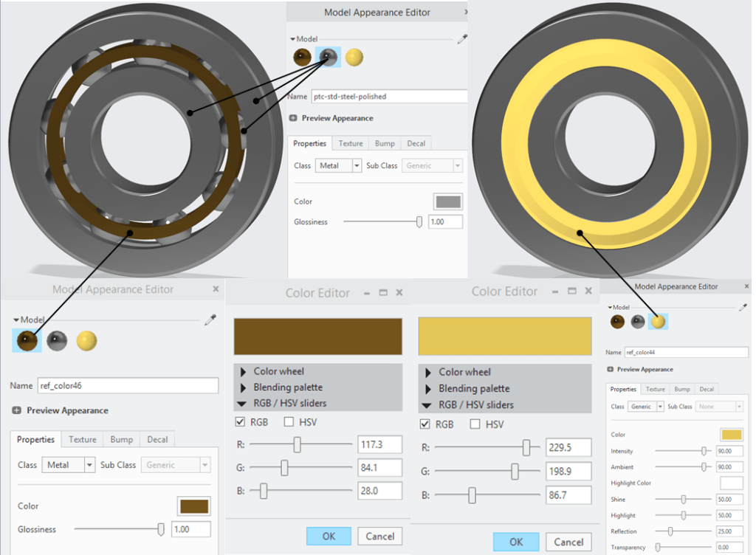Open the Bump tab in ref_color46 editor
Image resolution: width=756 pixels, height=555 pixels.
(121, 440)
